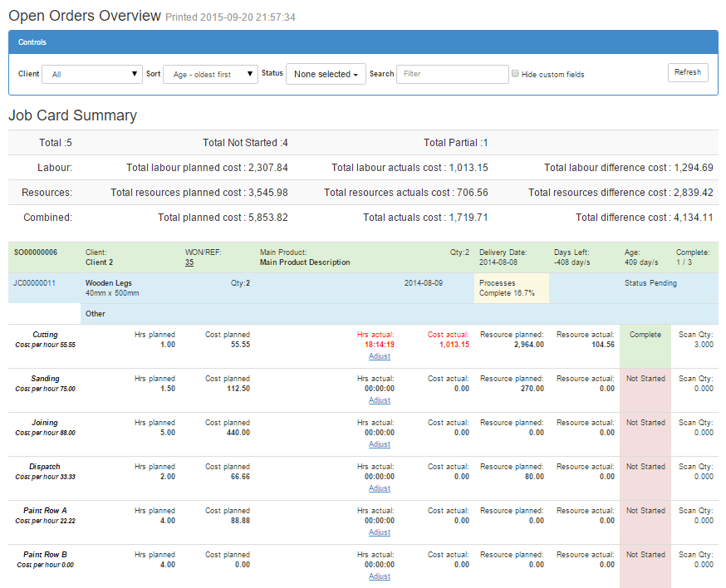Click the Processes Complete 16.7% progress cell
The image size is (726, 588).
click(512, 288)
